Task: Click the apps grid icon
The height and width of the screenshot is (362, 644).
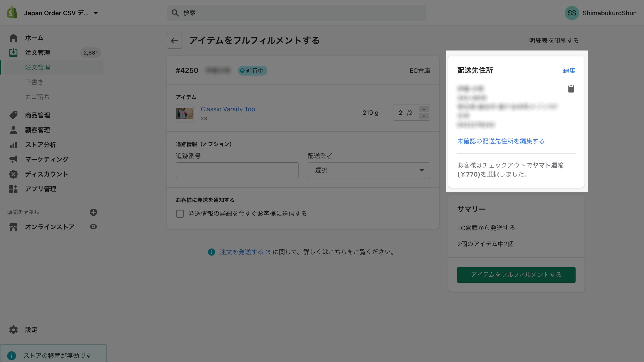Action: [x=13, y=189]
